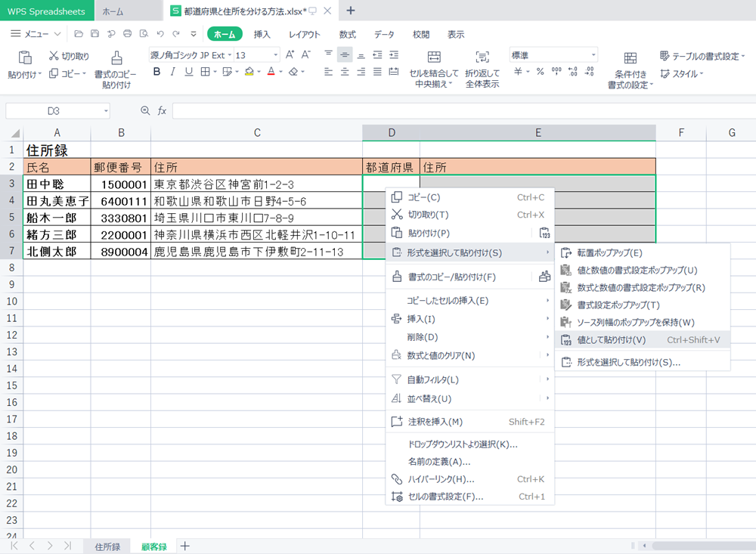
Task: Click the font color red A swatch
Action: (271, 72)
